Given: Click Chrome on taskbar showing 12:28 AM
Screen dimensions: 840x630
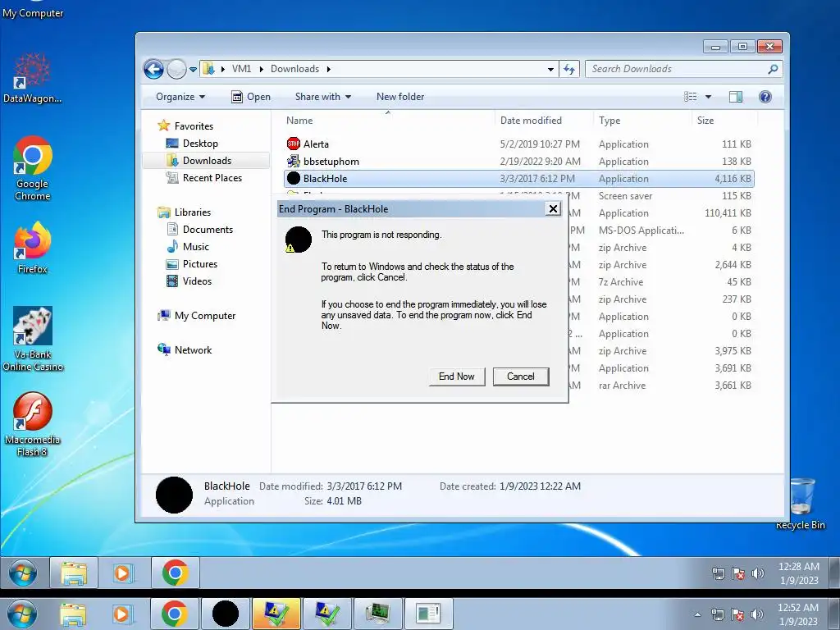Looking at the screenshot, I should (x=176, y=573).
